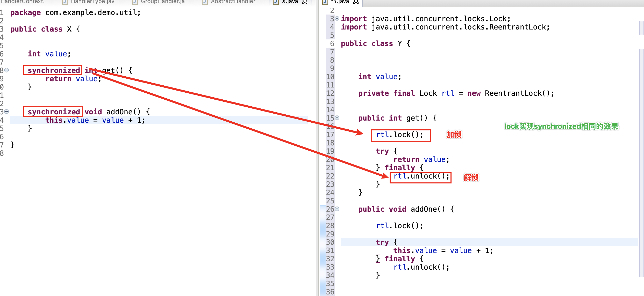Collapse the synchronized get() method in X.java
Screen dimensions: 644x296
click(7, 70)
